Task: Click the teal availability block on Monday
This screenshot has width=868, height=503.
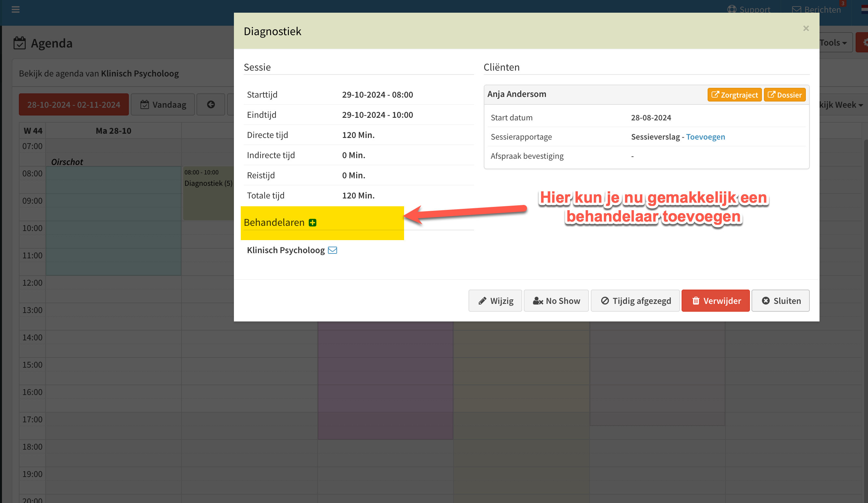Action: 114,221
